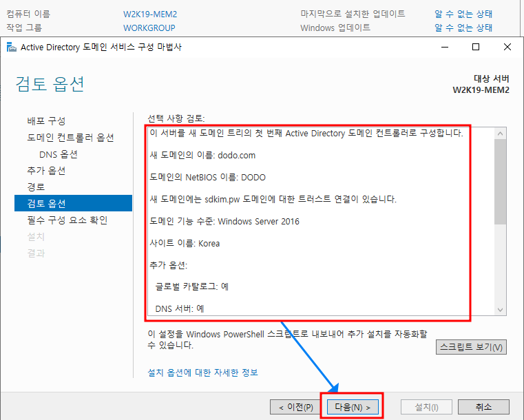Click the 다음(N) > button

coord(353,407)
